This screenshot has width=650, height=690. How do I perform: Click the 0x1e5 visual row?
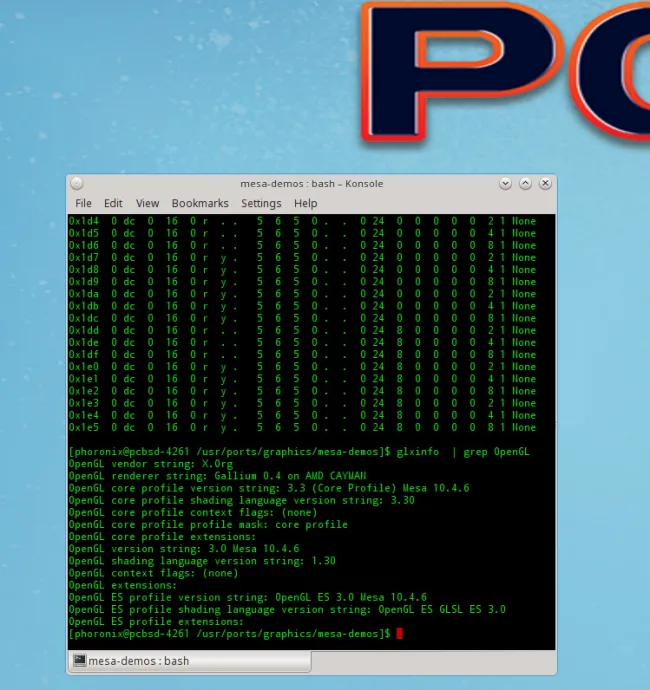point(302,427)
